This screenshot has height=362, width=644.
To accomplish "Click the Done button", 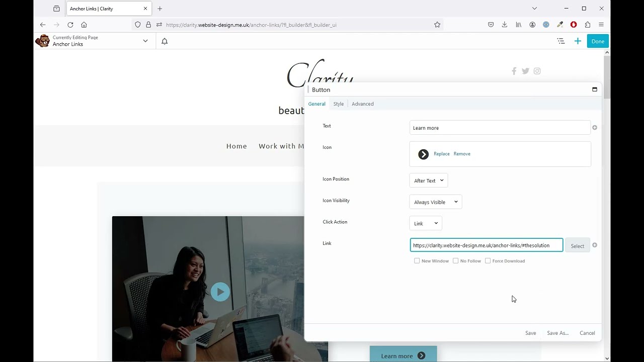I will click(x=598, y=41).
